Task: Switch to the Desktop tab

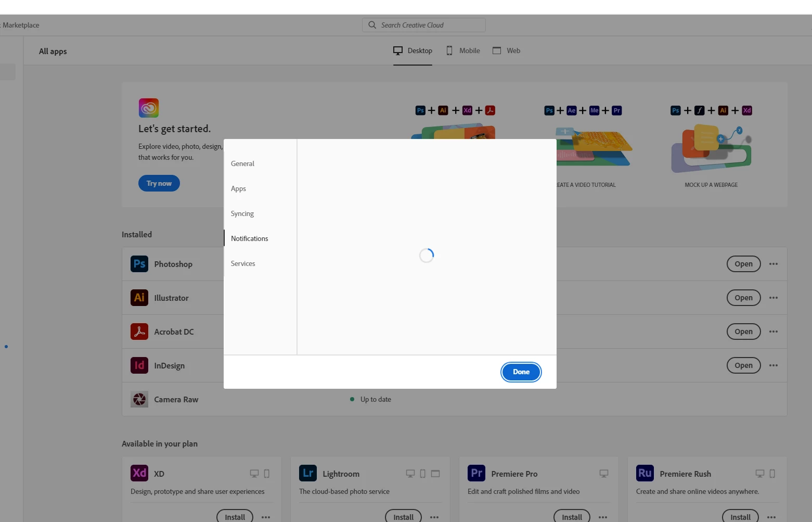Action: pyautogui.click(x=413, y=50)
